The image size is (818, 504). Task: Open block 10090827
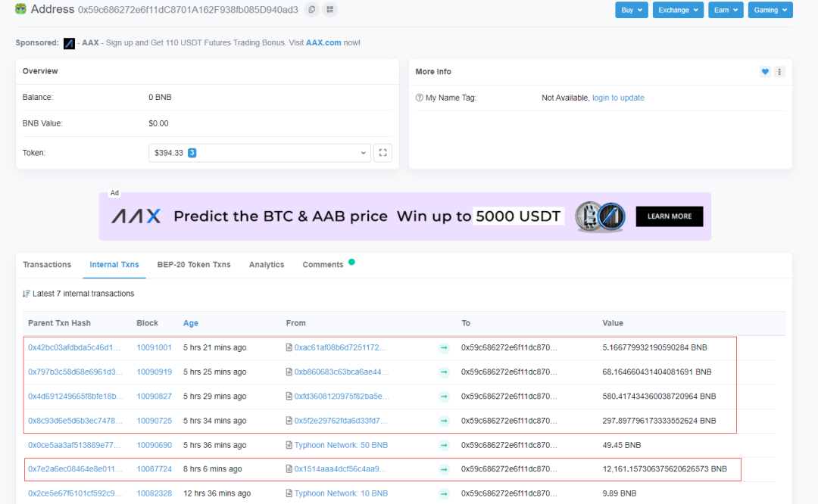(x=154, y=396)
